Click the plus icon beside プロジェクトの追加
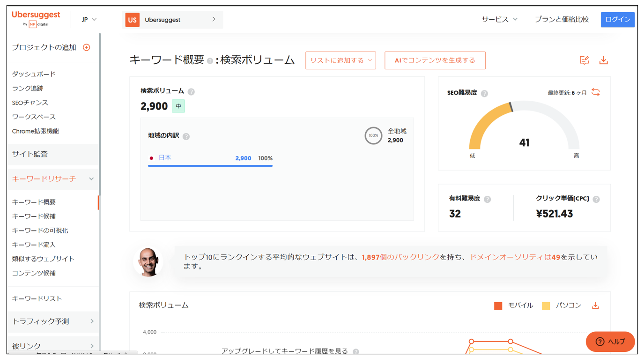The height and width of the screenshot is (357, 644). tap(86, 47)
